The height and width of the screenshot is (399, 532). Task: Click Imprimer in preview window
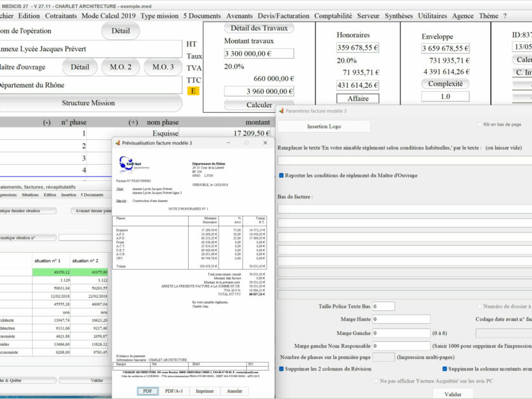[205, 391]
